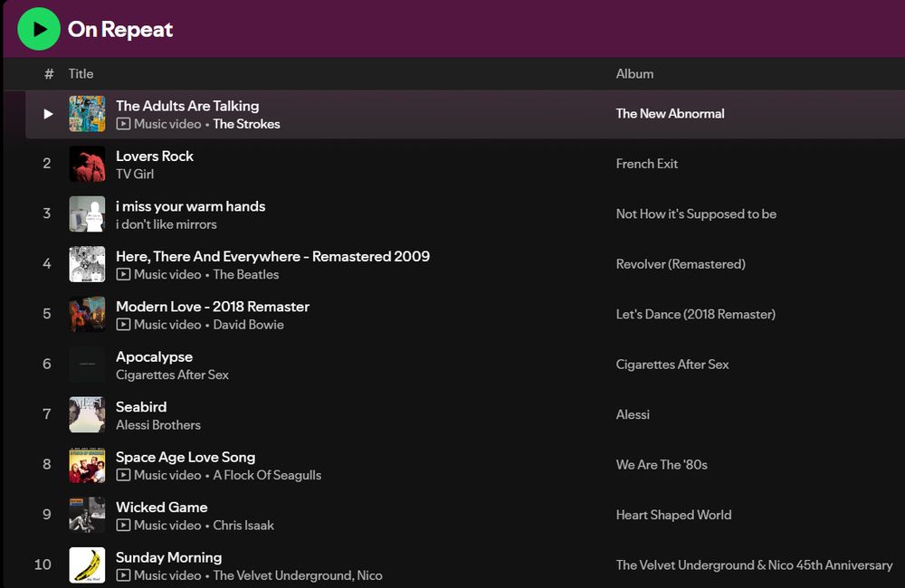Select the Apocalypse song title
This screenshot has height=588, width=905.
154,356
